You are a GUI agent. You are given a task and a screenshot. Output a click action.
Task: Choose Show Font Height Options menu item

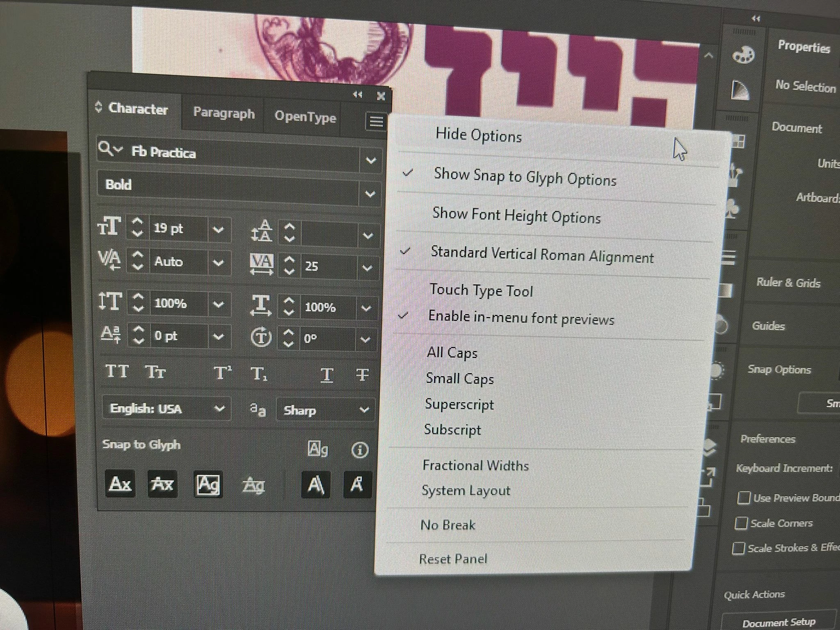[x=516, y=216]
